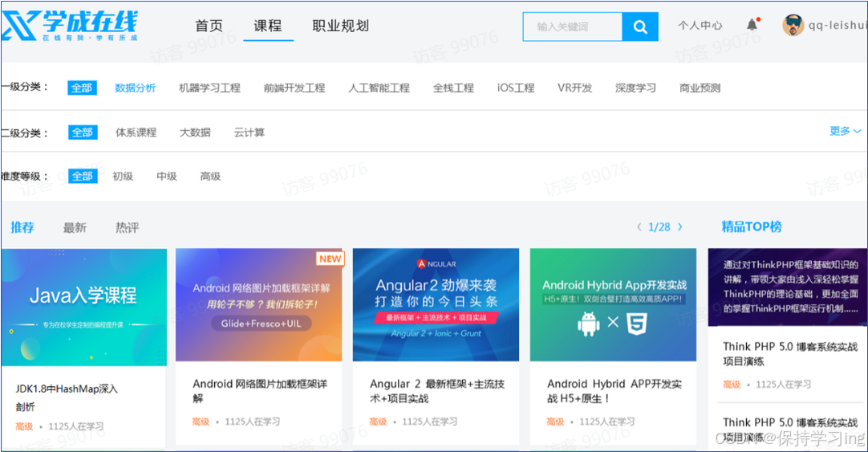Filter by 大数据 subcategory
Viewport: 868px width, 452px height.
[x=195, y=132]
